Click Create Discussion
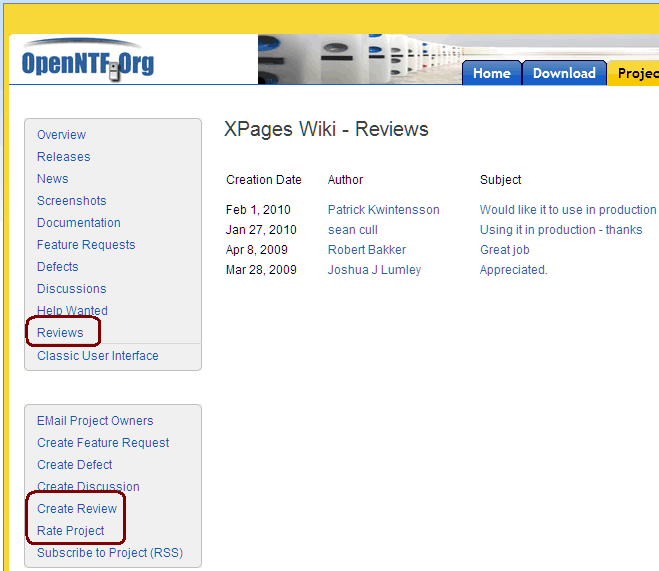659x571 pixels. tap(88, 487)
